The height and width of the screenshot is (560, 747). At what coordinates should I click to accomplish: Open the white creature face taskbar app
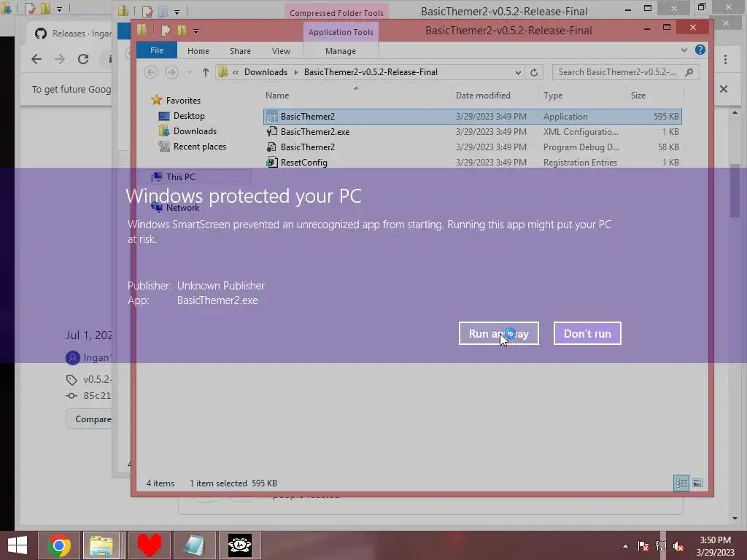point(239,545)
